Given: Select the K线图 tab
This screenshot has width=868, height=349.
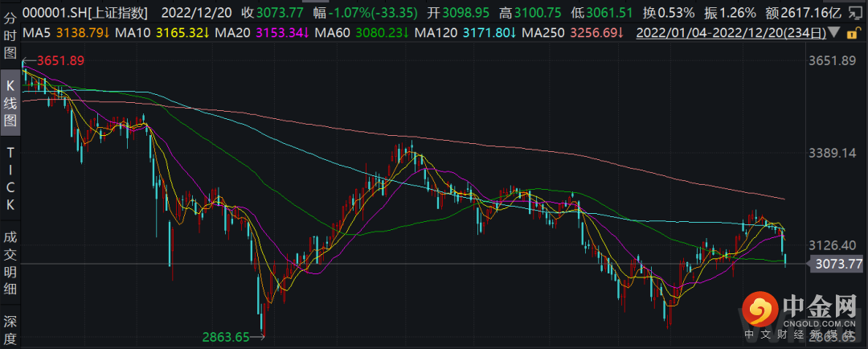Looking at the screenshot, I should click(10, 103).
